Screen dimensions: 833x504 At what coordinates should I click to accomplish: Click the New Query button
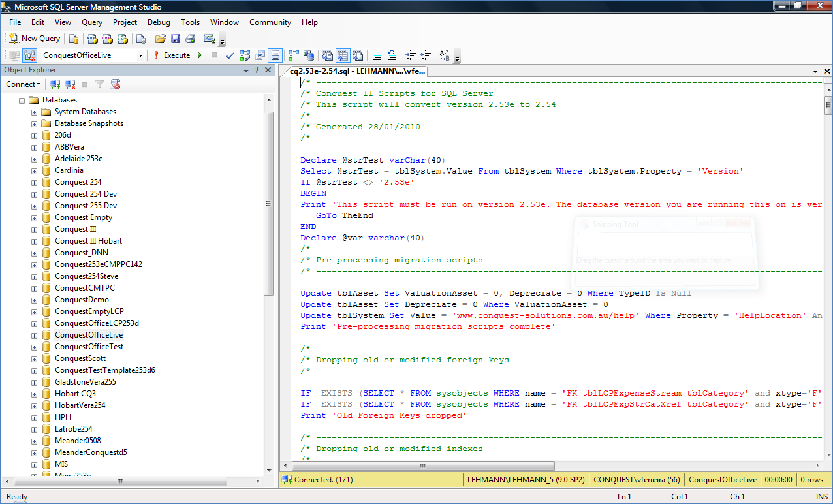(x=35, y=39)
